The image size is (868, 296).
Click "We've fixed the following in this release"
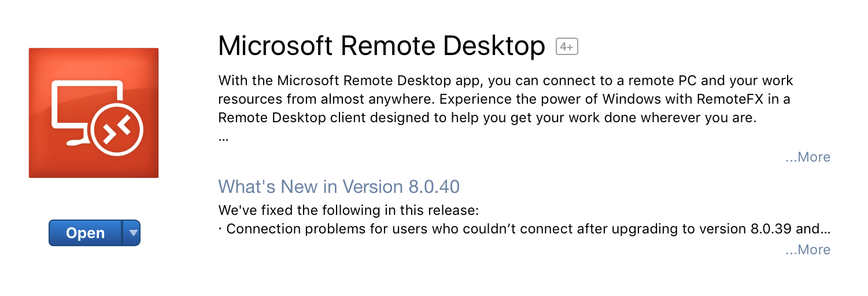[x=349, y=210]
